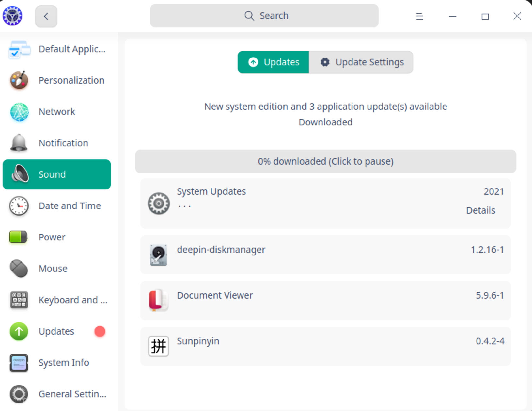532x411 pixels.
Task: Click the Mouse icon in sidebar
Action: click(19, 269)
